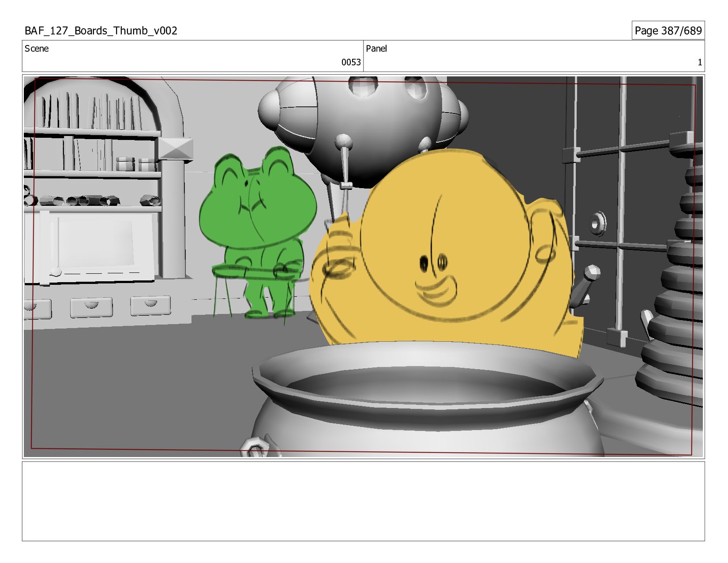This screenshot has width=728, height=563.
Task: Click scene number 0053
Action: point(351,62)
